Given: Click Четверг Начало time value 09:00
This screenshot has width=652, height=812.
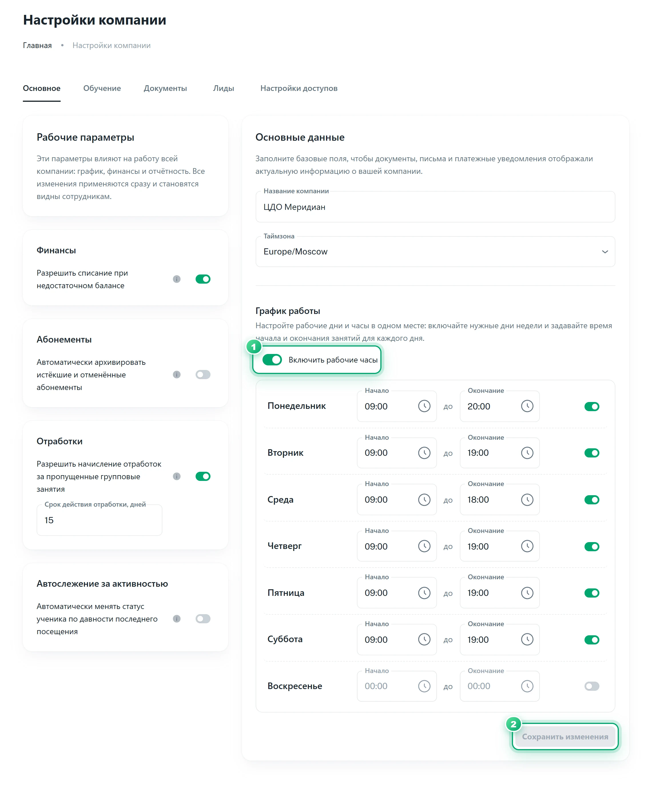Looking at the screenshot, I should 376,546.
